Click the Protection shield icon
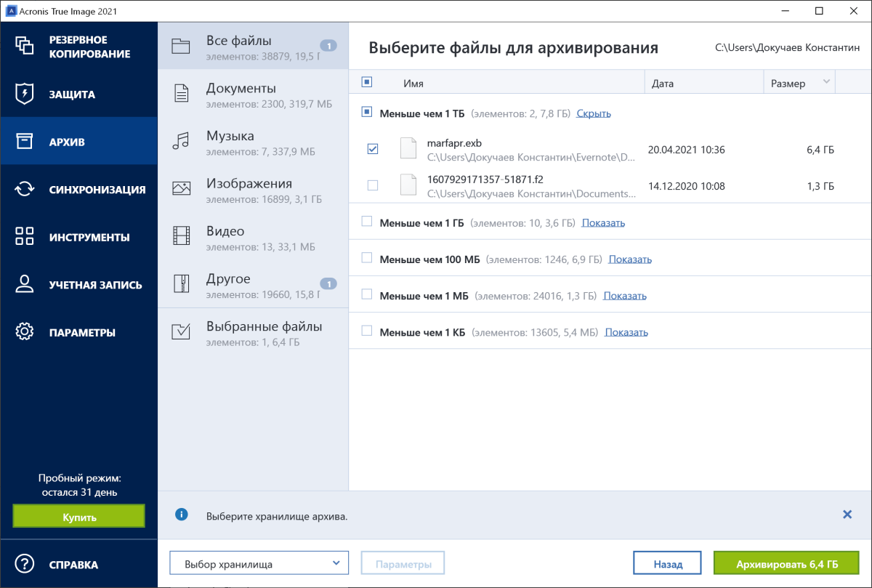 25,94
